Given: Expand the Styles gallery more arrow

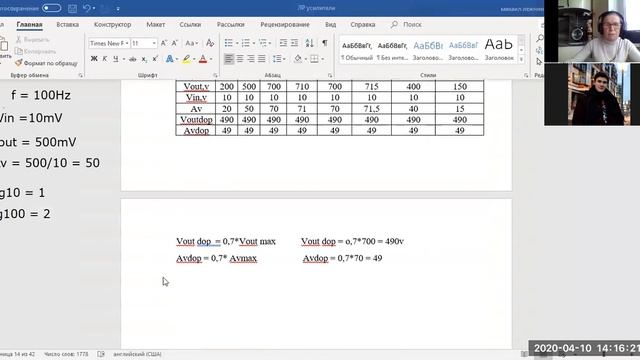Looking at the screenshot, I should pos(521,60).
